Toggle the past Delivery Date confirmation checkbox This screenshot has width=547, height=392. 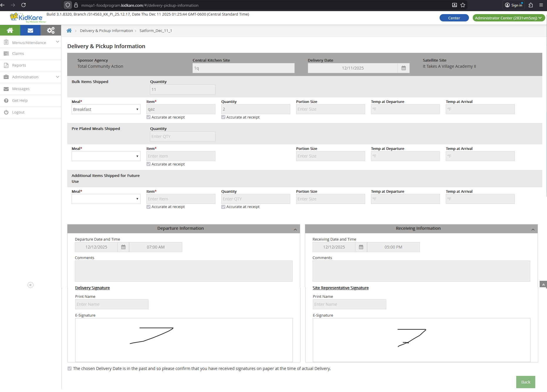click(x=70, y=369)
